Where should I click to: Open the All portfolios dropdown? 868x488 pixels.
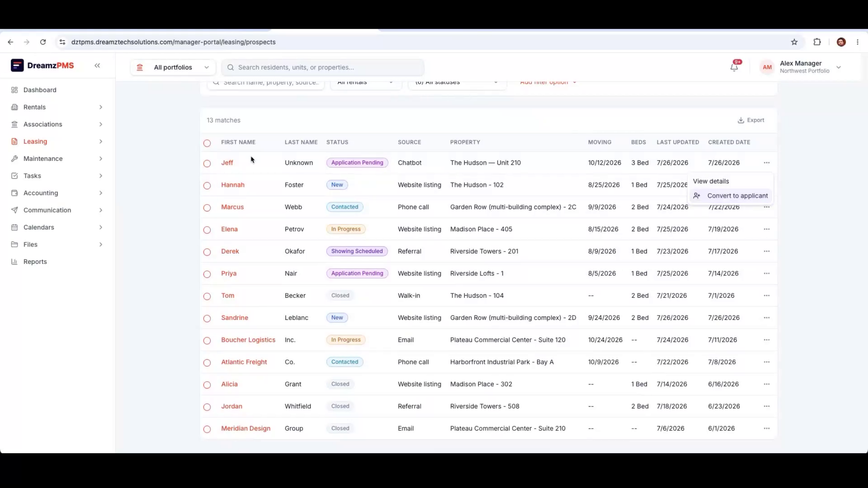pyautogui.click(x=173, y=67)
